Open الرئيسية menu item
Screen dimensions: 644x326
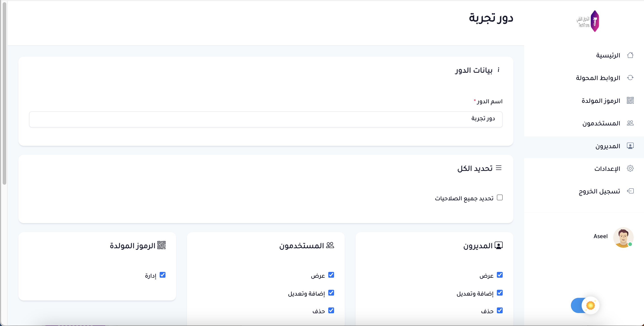(x=608, y=55)
